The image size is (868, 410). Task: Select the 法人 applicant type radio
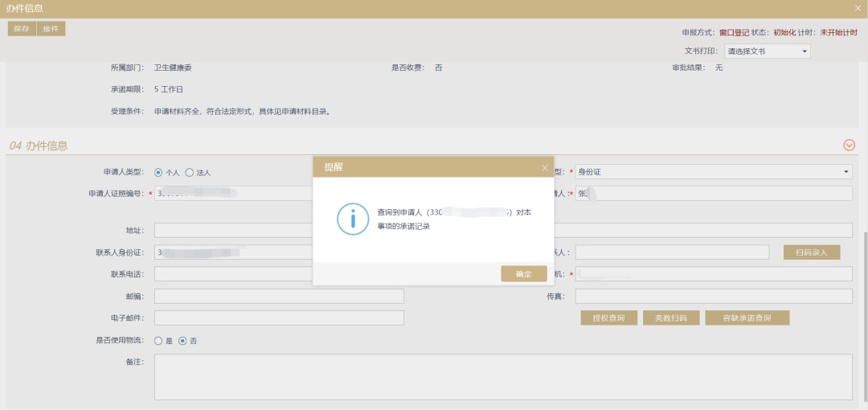click(x=190, y=172)
